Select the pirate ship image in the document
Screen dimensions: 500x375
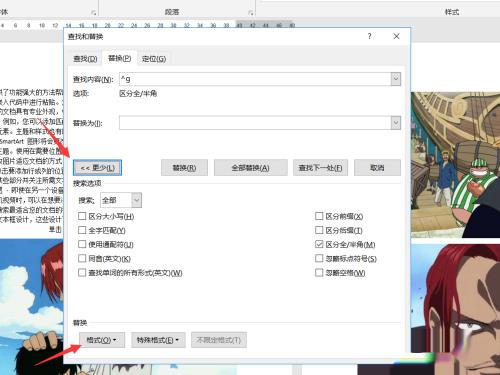point(455,165)
